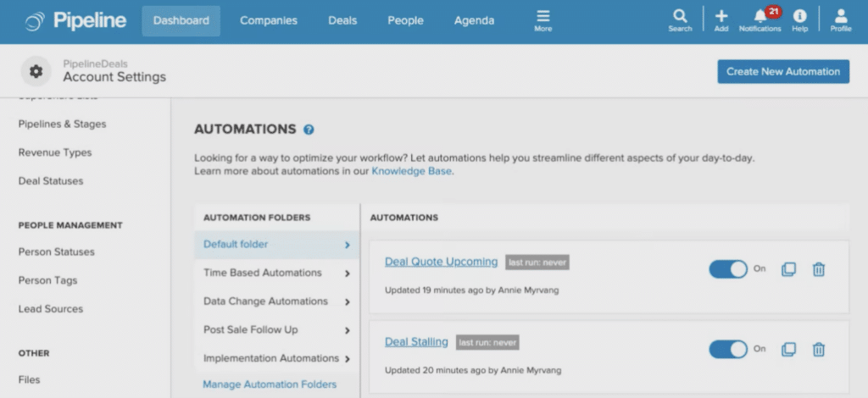Open the Deals tab
868x398 pixels.
[x=342, y=21]
